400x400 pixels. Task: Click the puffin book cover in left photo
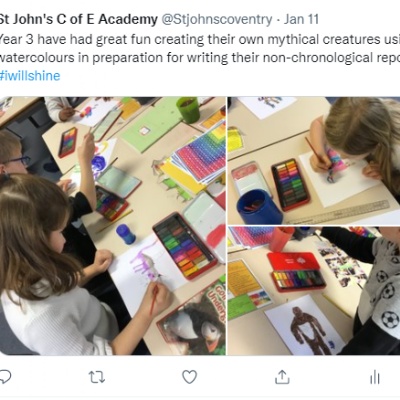(x=193, y=320)
